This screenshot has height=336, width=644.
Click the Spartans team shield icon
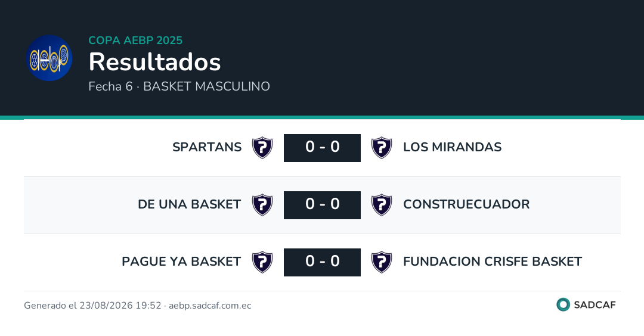tap(262, 148)
